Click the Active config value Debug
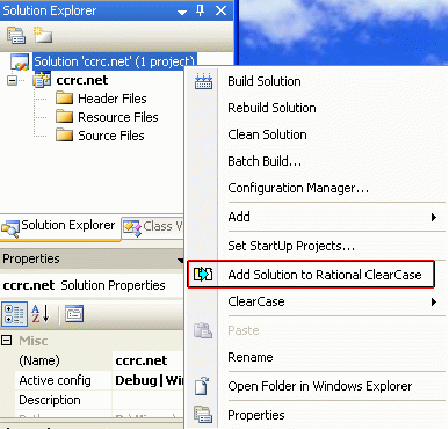Screen dimensions: 448x429 point(148,380)
